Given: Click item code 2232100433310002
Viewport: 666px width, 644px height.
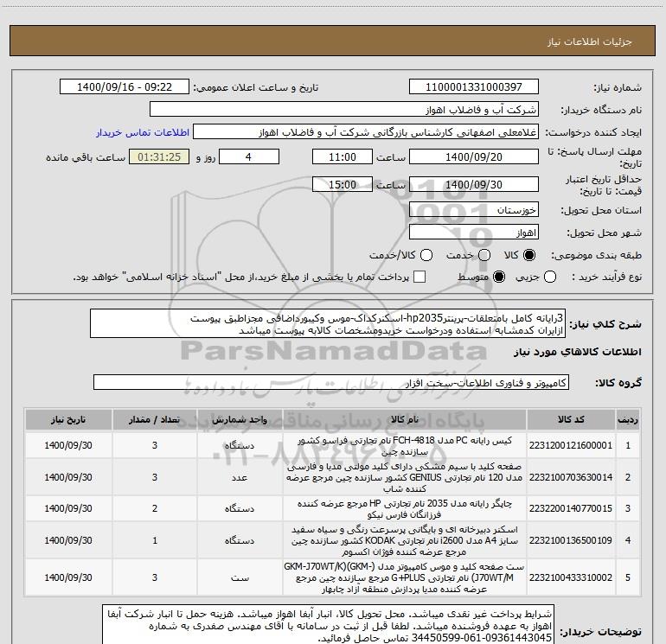Looking at the screenshot, I should coord(571,577).
